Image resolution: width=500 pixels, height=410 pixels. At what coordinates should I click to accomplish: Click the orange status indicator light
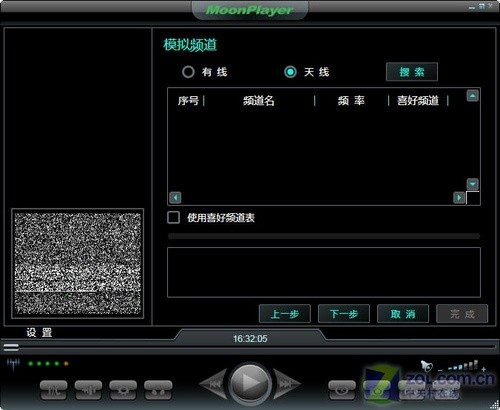(x=66, y=363)
